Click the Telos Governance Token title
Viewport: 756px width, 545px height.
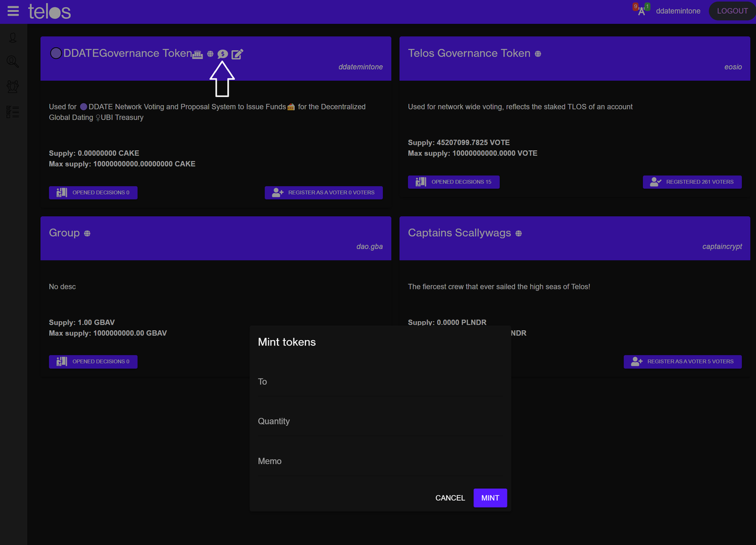click(x=470, y=53)
